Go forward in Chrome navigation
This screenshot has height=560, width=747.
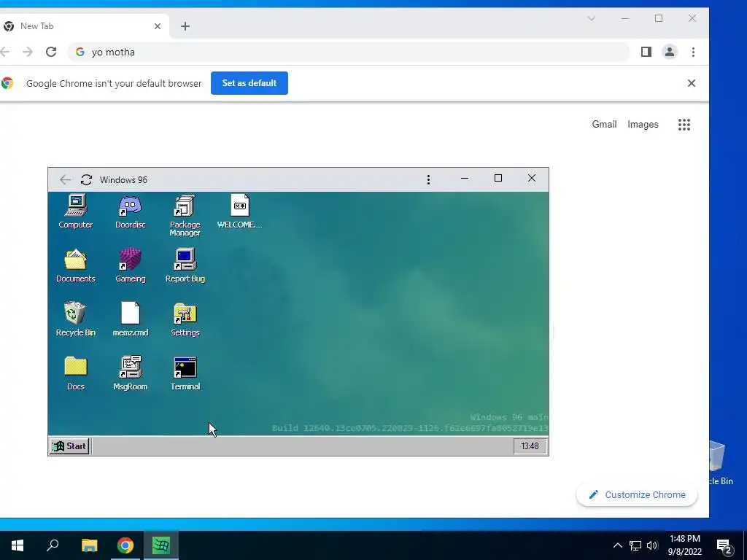(x=28, y=52)
